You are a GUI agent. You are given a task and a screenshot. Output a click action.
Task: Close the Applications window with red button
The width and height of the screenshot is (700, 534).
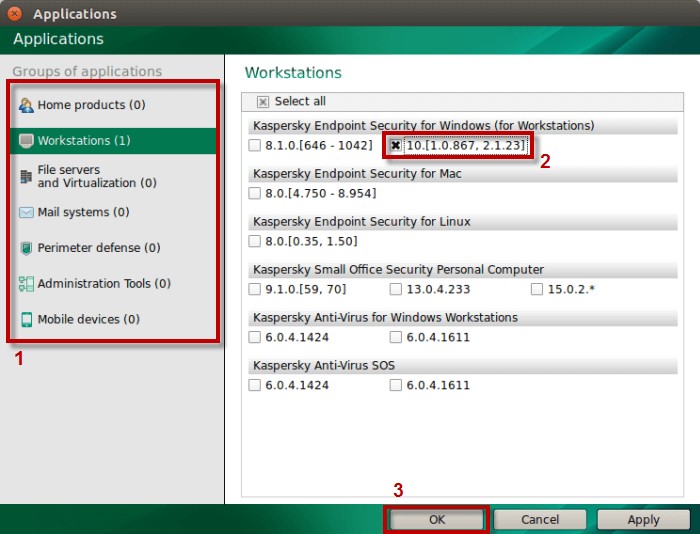15,14
